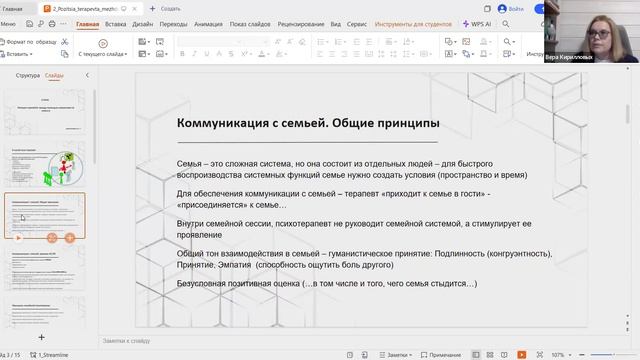Click the Print icon in quick access bar
This screenshot has width=640, height=360.
coord(52,24)
